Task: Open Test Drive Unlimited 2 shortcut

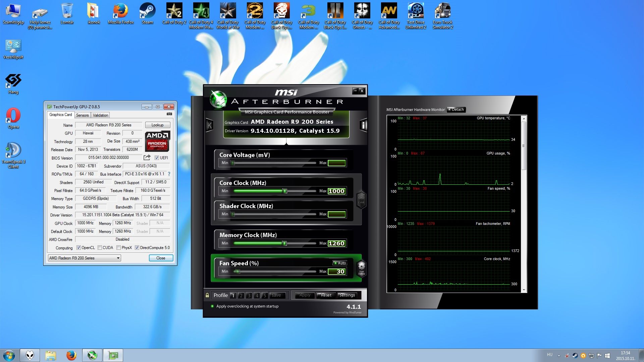Action: click(x=416, y=16)
